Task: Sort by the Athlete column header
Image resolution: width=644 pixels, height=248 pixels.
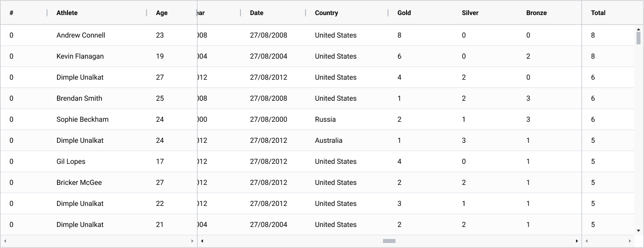Action: [67, 13]
